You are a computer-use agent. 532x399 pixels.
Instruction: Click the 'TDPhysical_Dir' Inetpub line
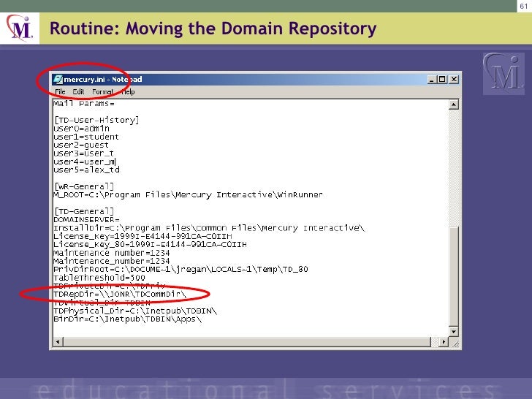click(135, 311)
